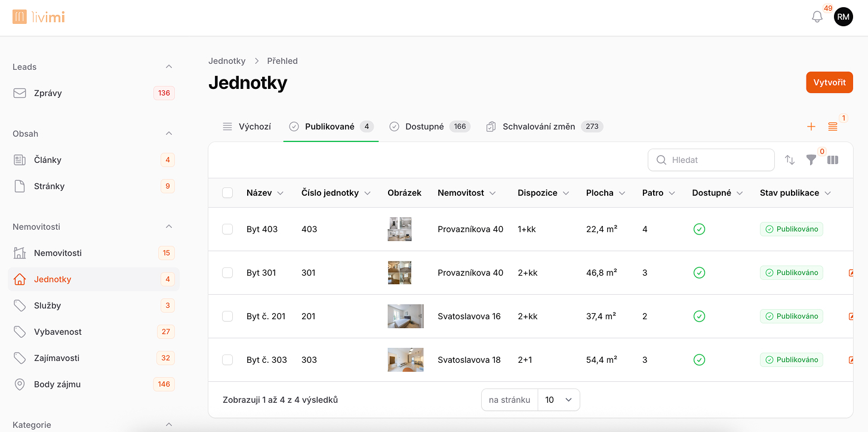Click the Zprávy envelope icon
The image size is (868, 432).
click(x=20, y=93)
